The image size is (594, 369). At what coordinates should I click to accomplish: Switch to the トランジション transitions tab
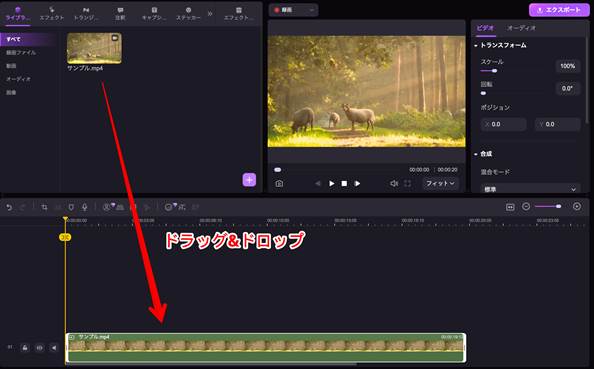(86, 14)
